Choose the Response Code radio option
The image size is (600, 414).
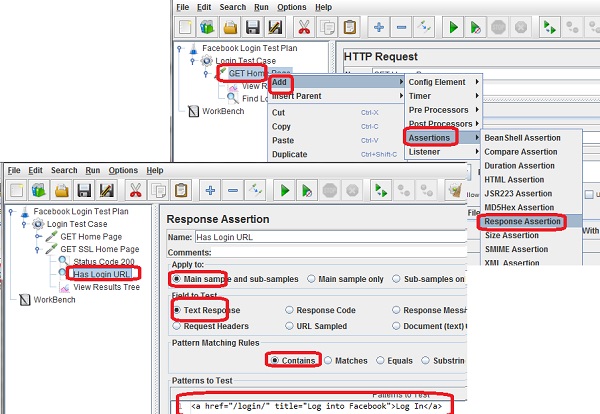tap(290, 310)
